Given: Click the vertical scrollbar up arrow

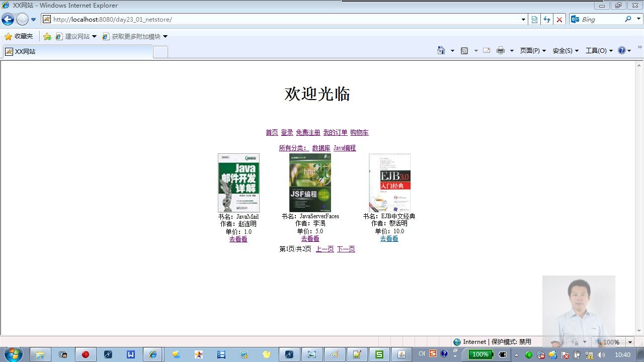Looking at the screenshot, I should click(639, 64).
